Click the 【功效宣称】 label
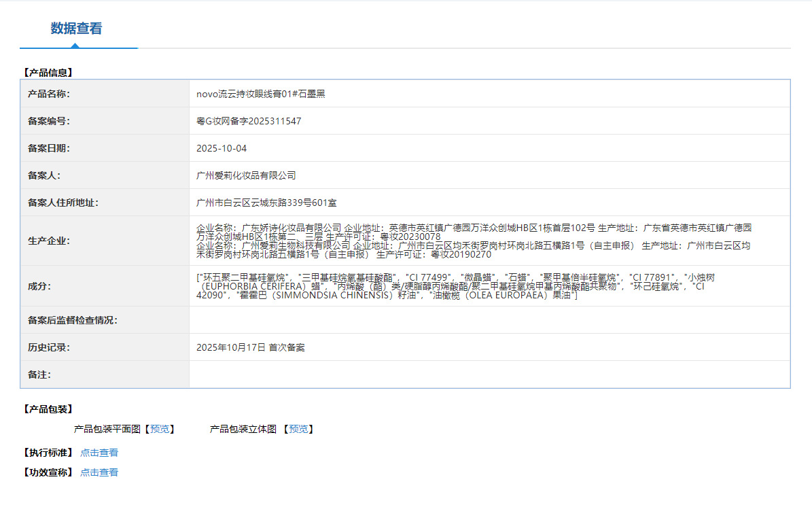This screenshot has width=812, height=505. pyautogui.click(x=48, y=473)
